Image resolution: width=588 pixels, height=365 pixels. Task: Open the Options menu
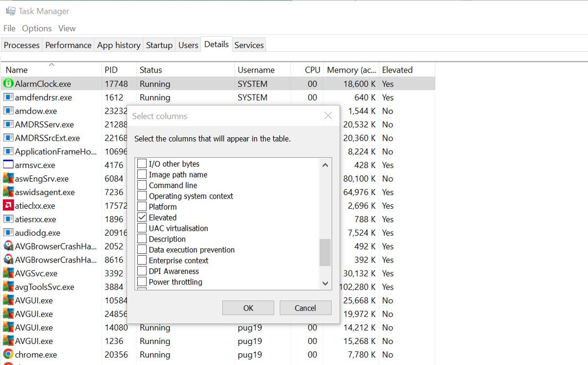pos(37,28)
